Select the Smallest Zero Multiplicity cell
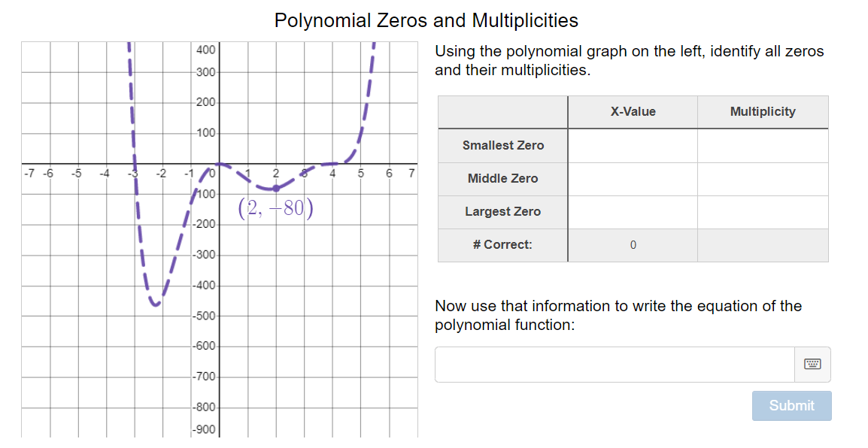 pyautogui.click(x=763, y=145)
